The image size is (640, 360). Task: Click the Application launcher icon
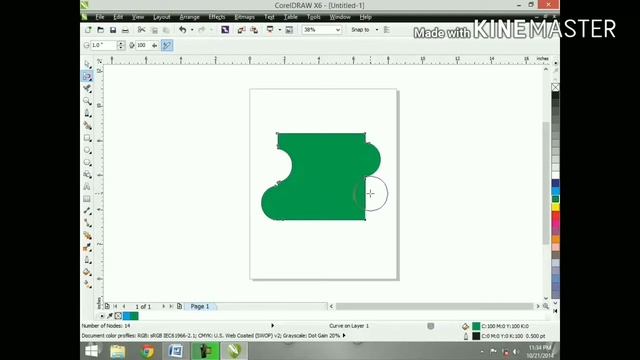(x=270, y=30)
